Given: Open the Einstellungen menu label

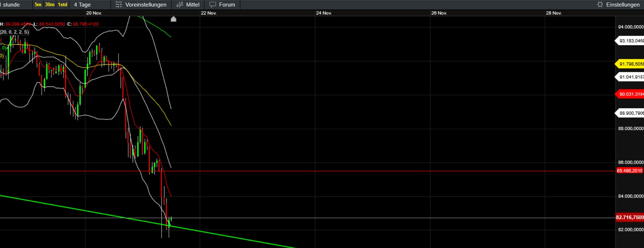Looking at the screenshot, I should coord(623,5).
